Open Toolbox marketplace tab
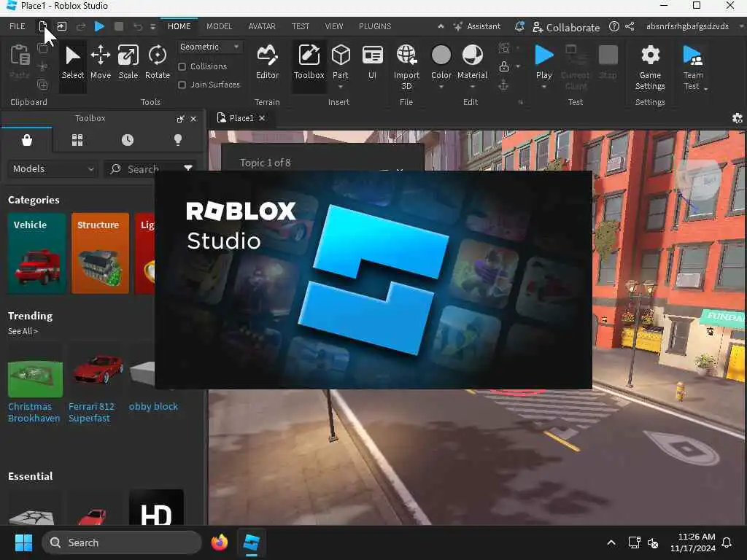 pos(27,140)
